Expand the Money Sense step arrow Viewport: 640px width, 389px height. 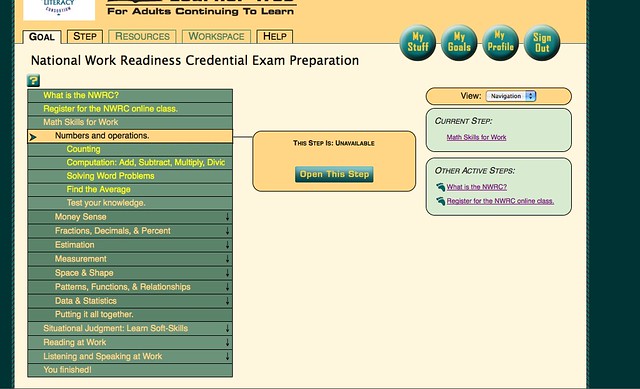227,217
